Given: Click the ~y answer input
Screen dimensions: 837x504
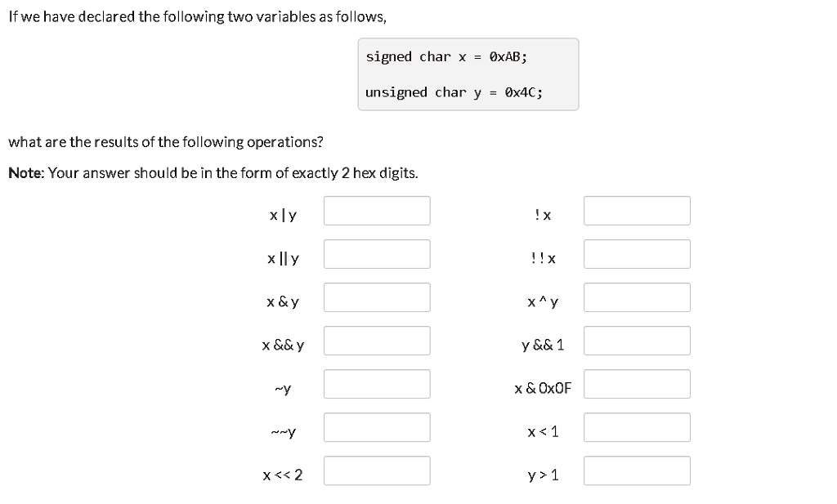Looking at the screenshot, I should coord(377,383).
